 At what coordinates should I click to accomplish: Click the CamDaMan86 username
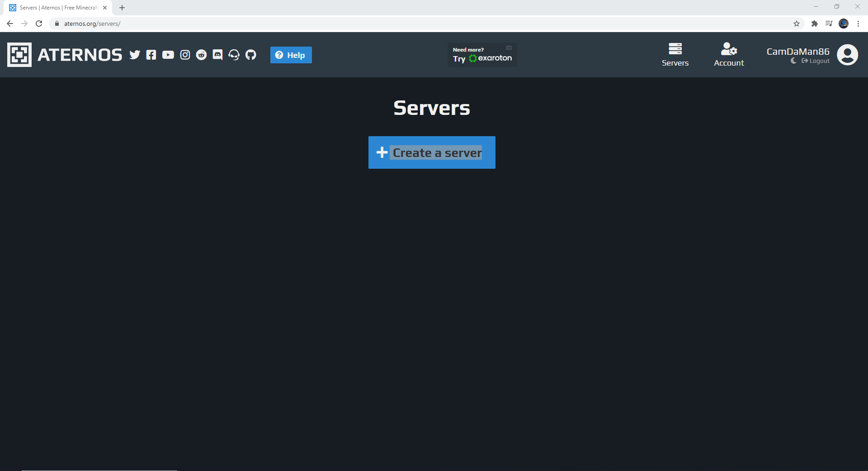point(798,52)
